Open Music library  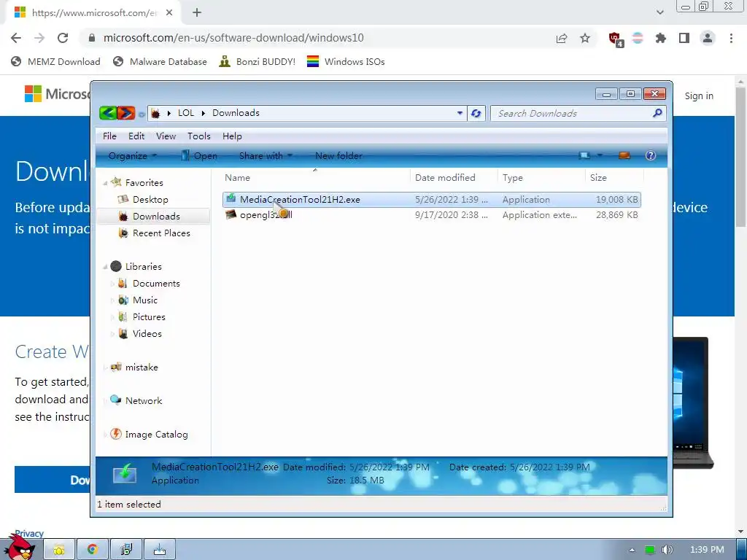coord(145,300)
